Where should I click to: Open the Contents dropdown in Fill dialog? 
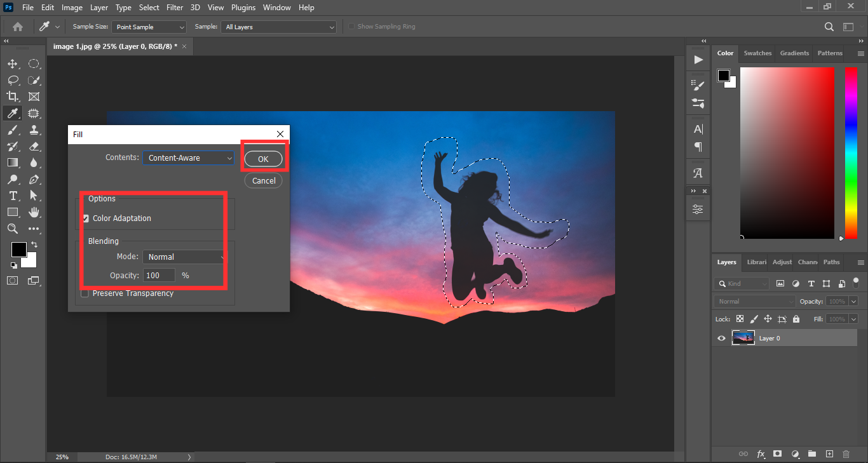[x=189, y=158]
